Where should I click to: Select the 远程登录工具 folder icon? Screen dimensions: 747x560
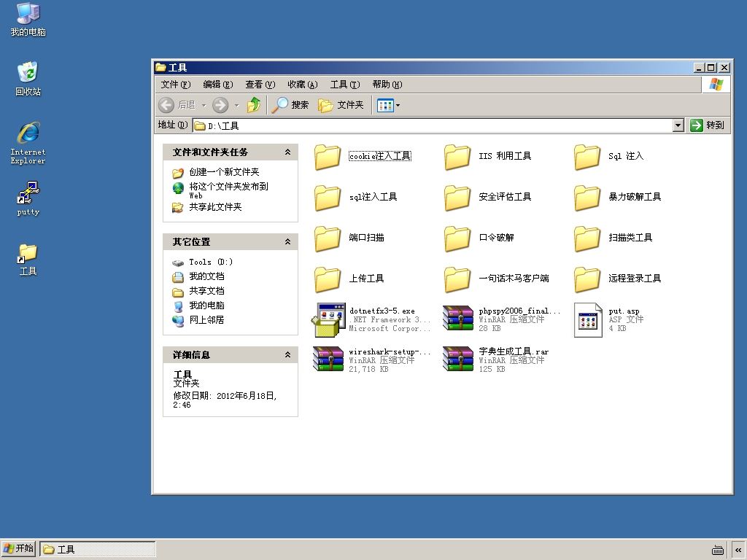pos(587,279)
